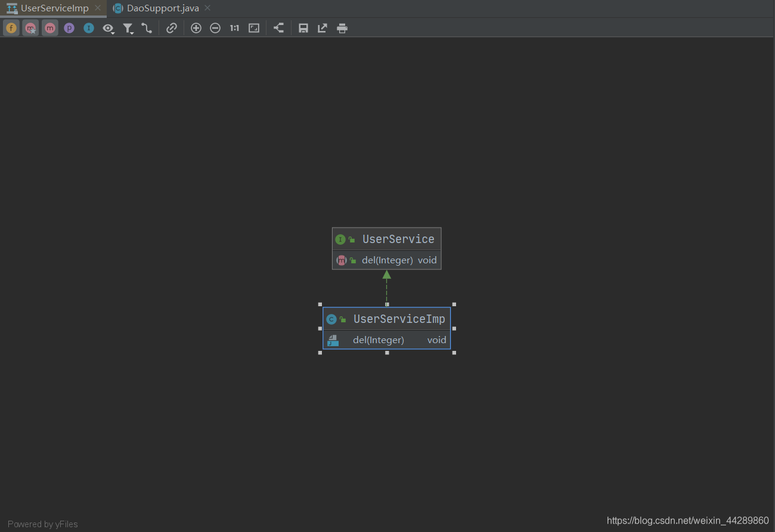Screen dimensions: 775x532
Task: Toggle Methods display in diagram
Action: pyautogui.click(x=50, y=28)
